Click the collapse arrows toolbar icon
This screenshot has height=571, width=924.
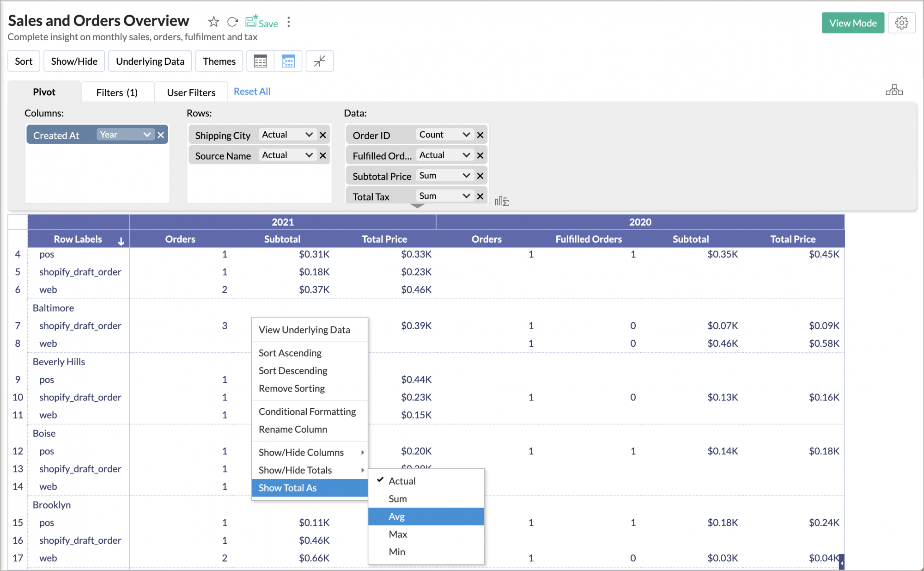[x=319, y=61]
